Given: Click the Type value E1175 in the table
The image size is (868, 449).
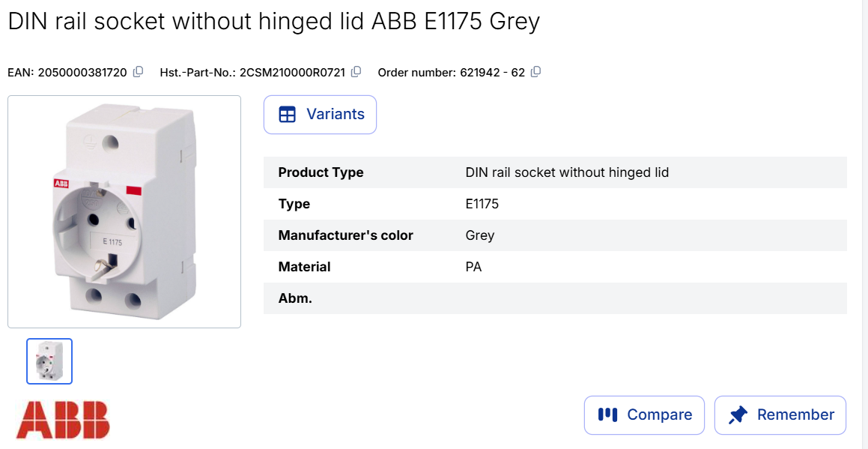Looking at the screenshot, I should (482, 204).
